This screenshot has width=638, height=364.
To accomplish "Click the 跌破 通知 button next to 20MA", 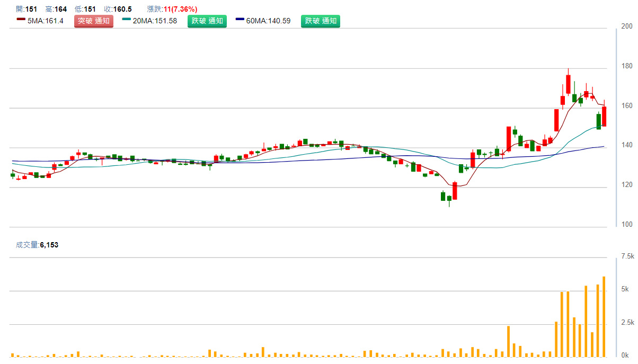I will 207,21.
